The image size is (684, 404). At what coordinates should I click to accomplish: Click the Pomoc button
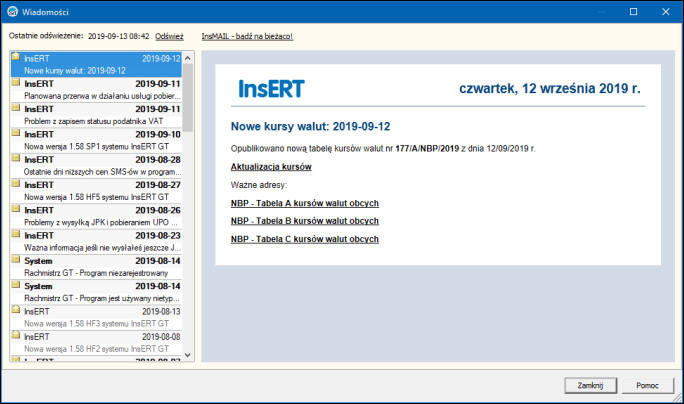tap(647, 385)
